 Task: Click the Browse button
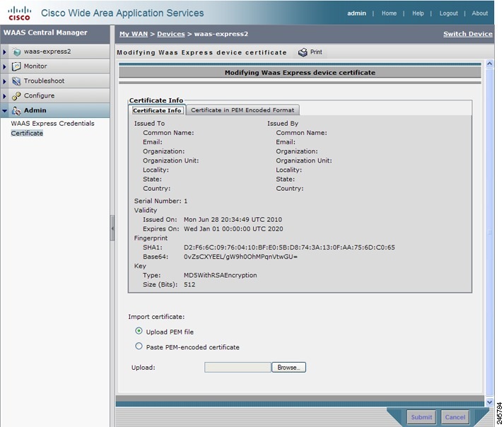tap(288, 368)
